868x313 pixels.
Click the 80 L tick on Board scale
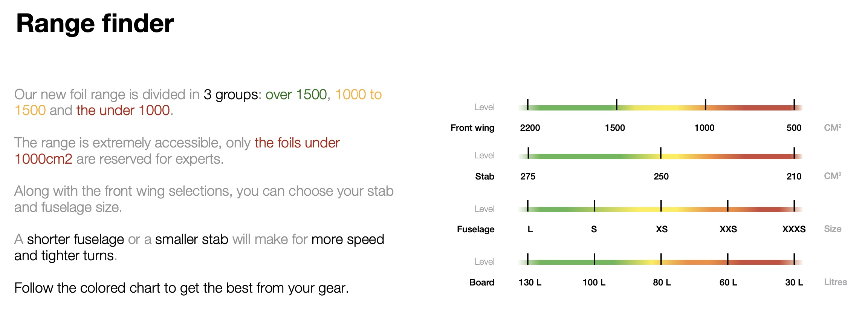pos(661,259)
